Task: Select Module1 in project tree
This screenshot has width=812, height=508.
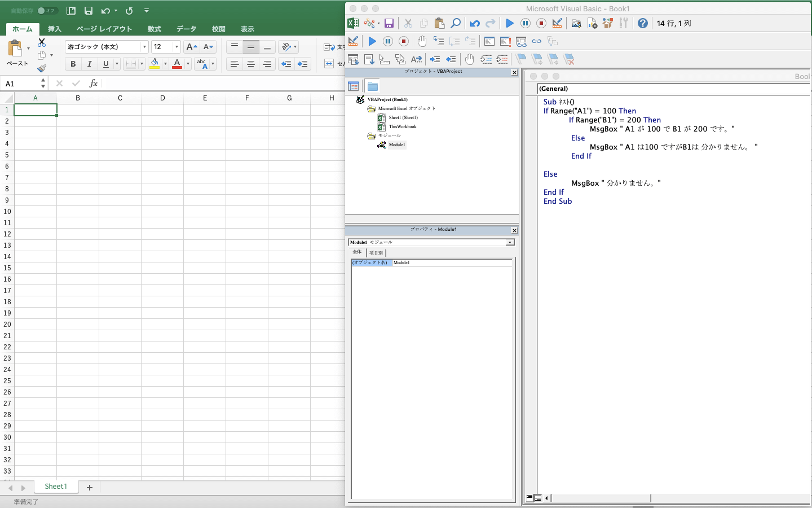Action: (397, 144)
